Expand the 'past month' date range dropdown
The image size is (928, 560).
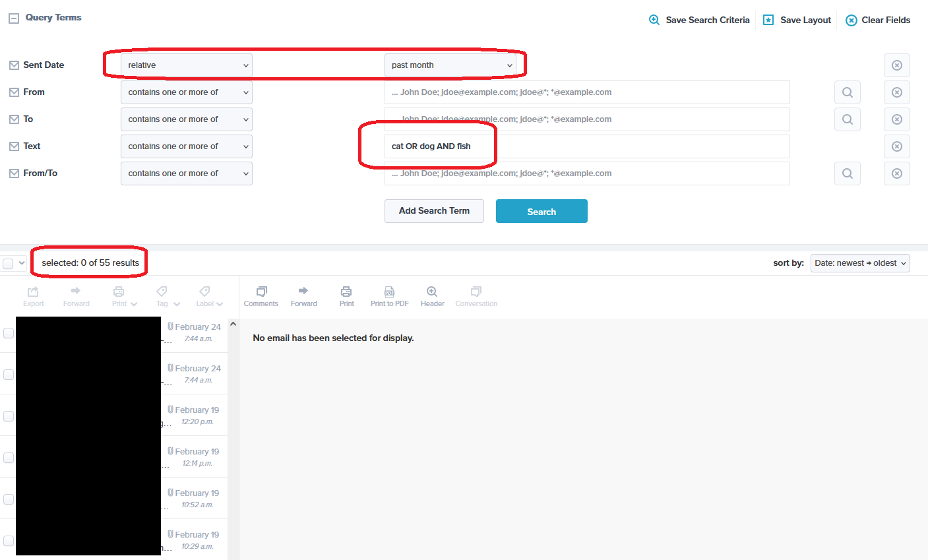tap(450, 65)
